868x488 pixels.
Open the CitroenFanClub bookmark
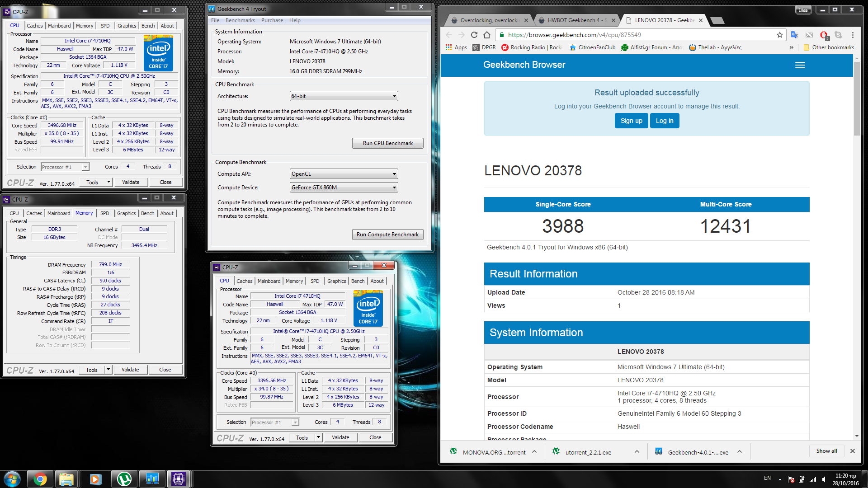point(592,47)
